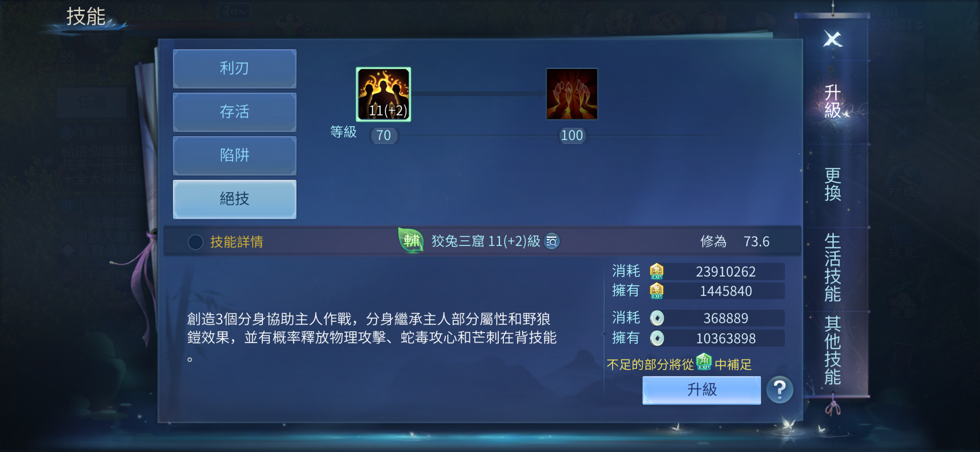Close the skill panel with the X
This screenshot has width=980, height=452.
(833, 39)
